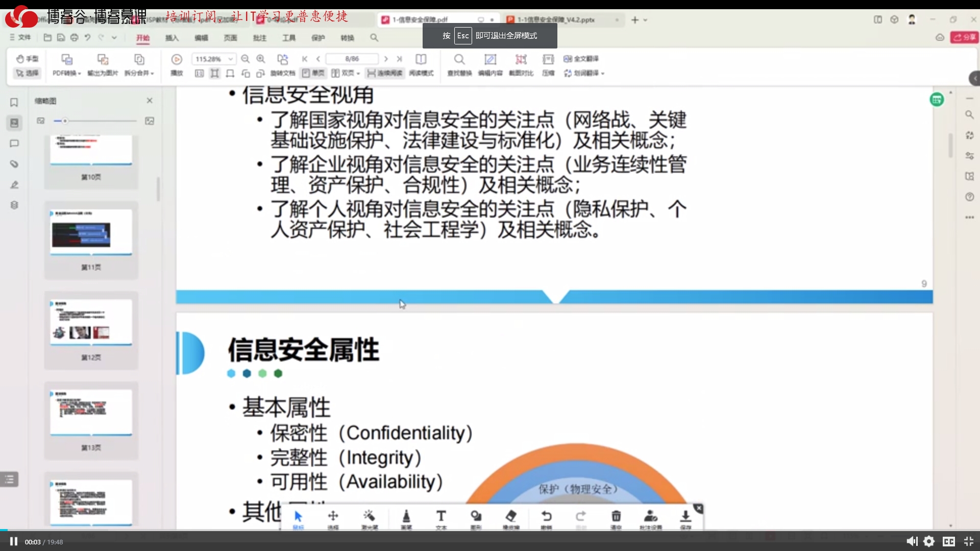The width and height of the screenshot is (980, 551).
Task: Go to next page arrow
Action: 386,59
